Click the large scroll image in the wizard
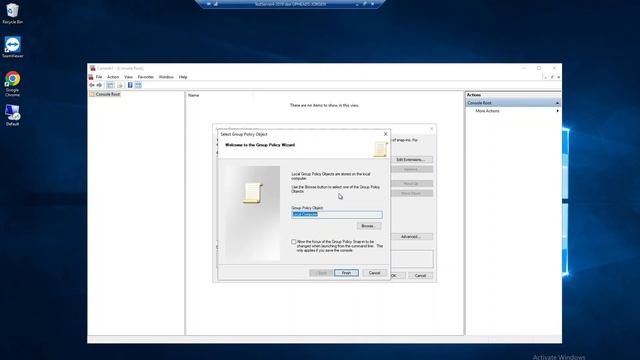Screen dimensions: 640x360 [x=252, y=193]
